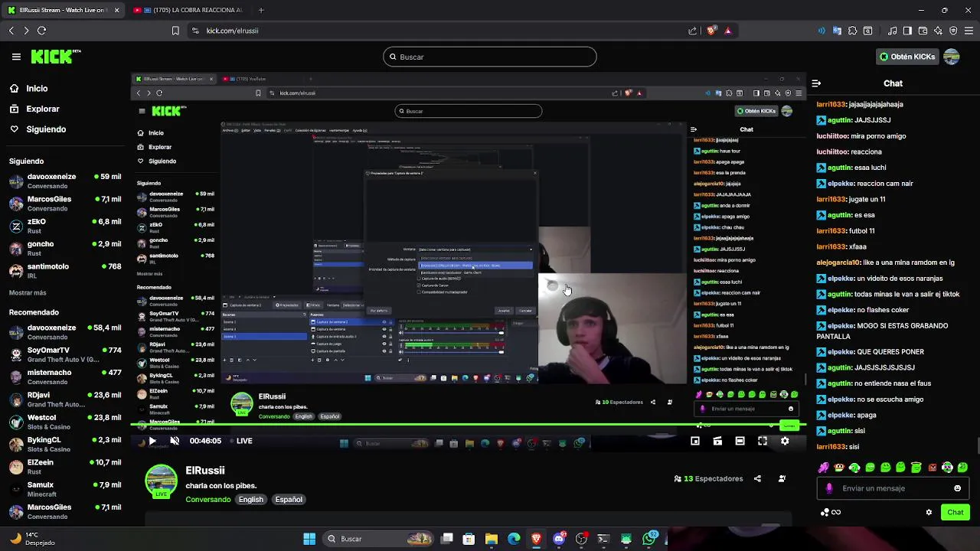The image size is (980, 551).
Task: Bookmark this page
Action: [175, 31]
